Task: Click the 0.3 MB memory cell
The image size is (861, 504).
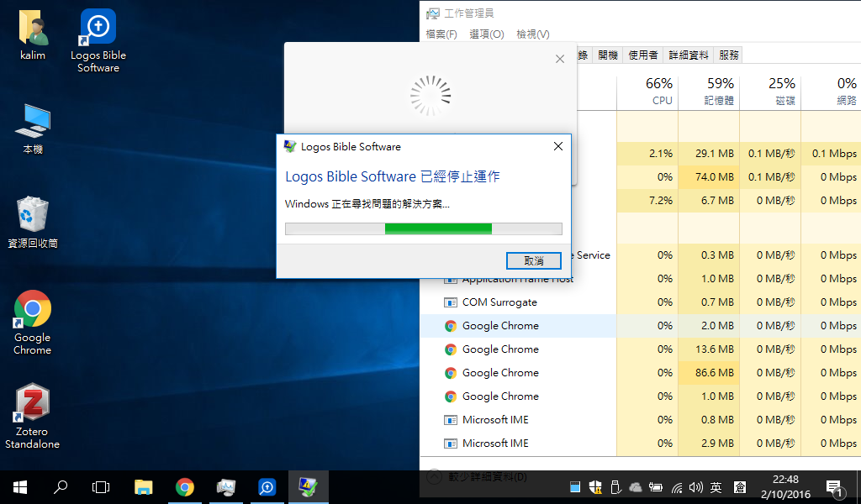Action: [709, 255]
